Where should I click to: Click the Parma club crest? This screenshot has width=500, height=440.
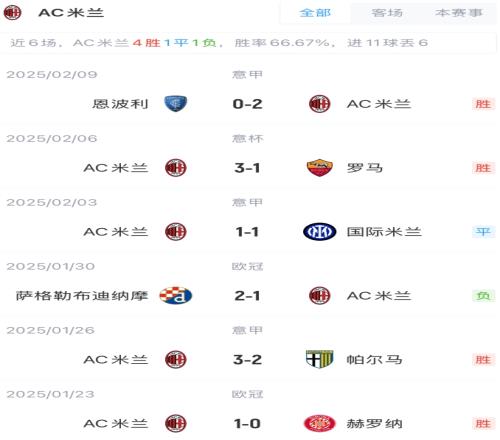tap(319, 359)
